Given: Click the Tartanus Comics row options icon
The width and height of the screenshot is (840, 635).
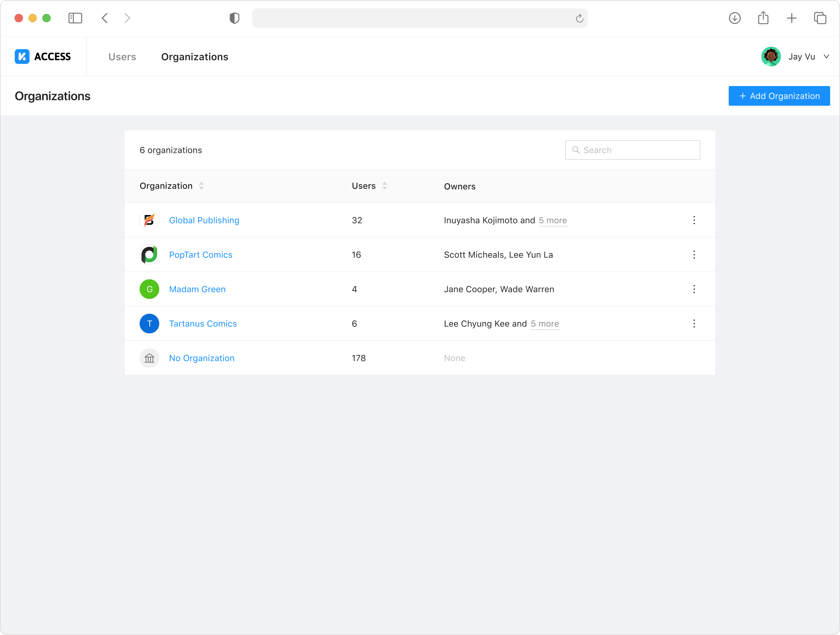Looking at the screenshot, I should tap(694, 323).
